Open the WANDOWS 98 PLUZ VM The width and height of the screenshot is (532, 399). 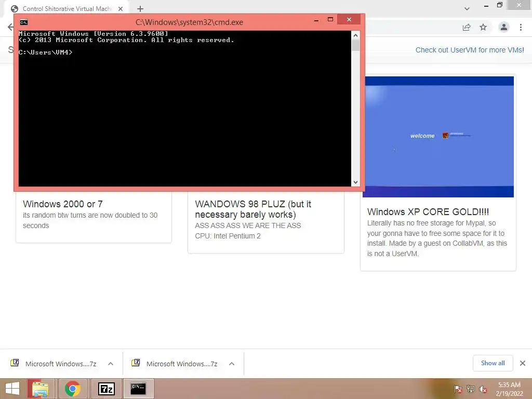pyautogui.click(x=253, y=209)
